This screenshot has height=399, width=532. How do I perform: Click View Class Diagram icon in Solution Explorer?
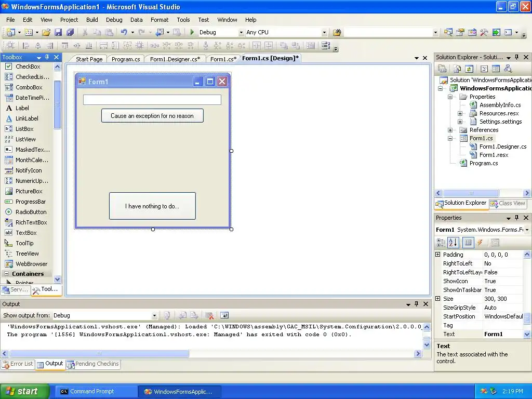(x=508, y=69)
